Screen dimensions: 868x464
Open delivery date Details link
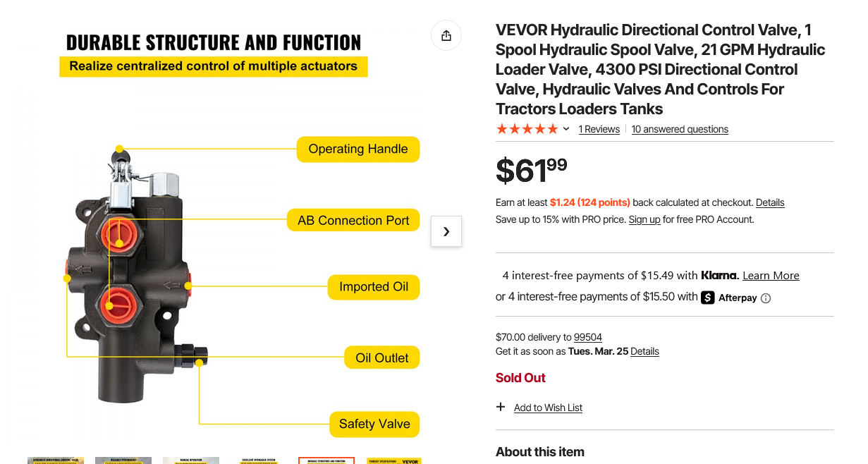[644, 351]
